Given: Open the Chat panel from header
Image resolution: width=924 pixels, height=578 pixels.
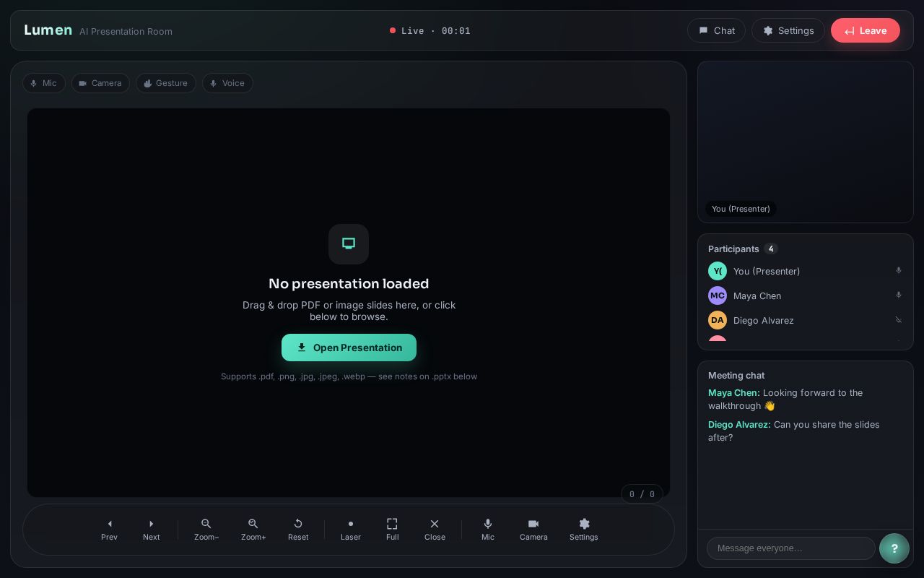Looking at the screenshot, I should (x=716, y=30).
